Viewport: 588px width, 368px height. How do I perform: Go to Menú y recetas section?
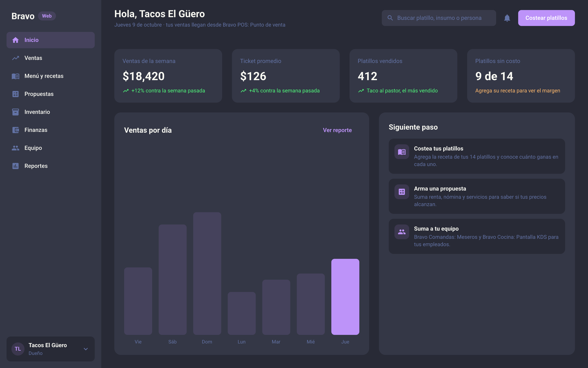pyautogui.click(x=51, y=76)
